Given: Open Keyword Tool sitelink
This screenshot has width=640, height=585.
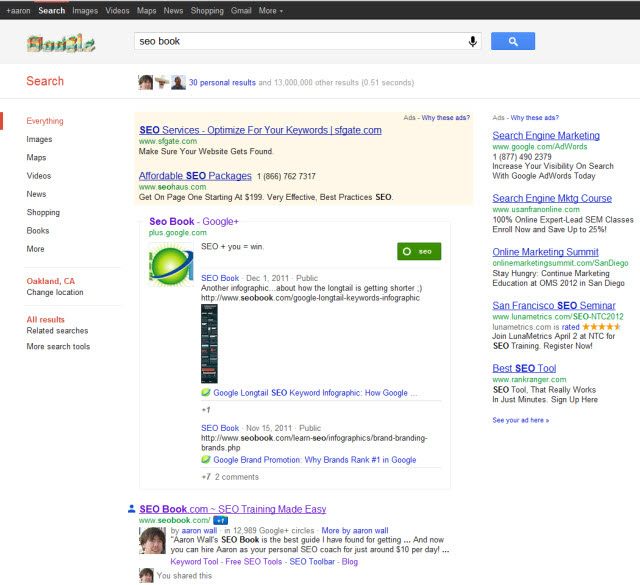Looking at the screenshot, I should click(x=194, y=562).
